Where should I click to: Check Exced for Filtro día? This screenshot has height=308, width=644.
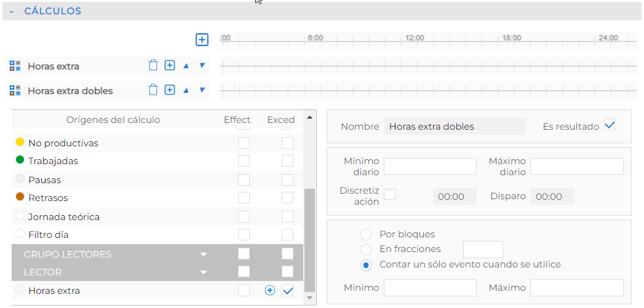point(287,234)
